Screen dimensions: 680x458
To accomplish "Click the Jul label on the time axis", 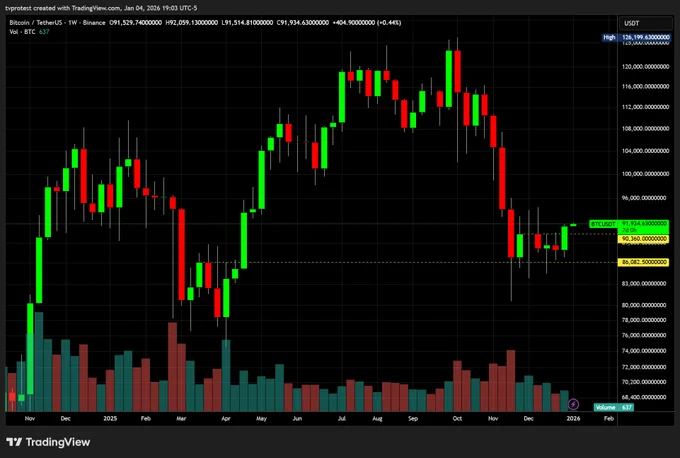I will point(342,419).
